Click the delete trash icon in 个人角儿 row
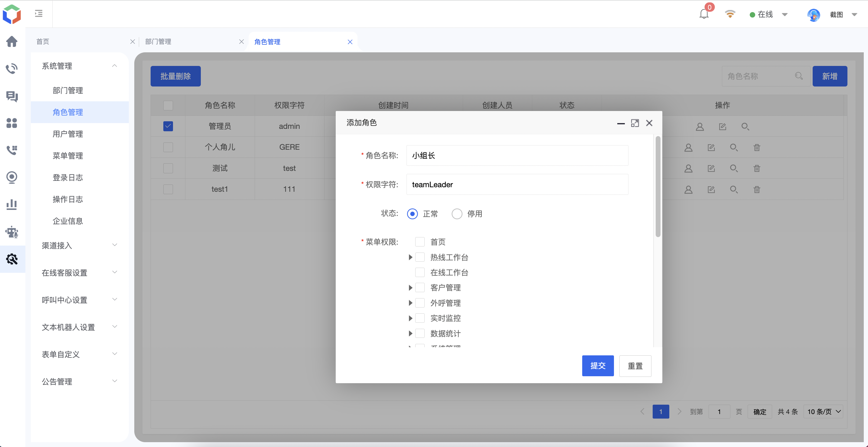 (757, 148)
